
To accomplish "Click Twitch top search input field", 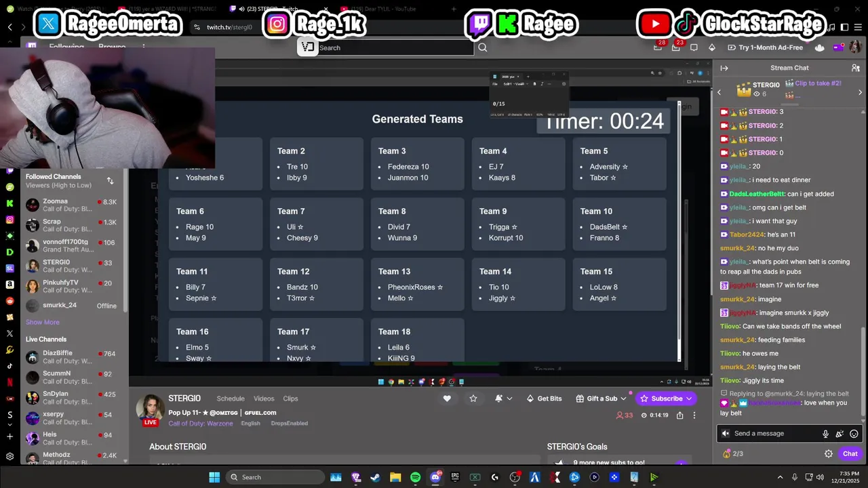I will tap(395, 47).
